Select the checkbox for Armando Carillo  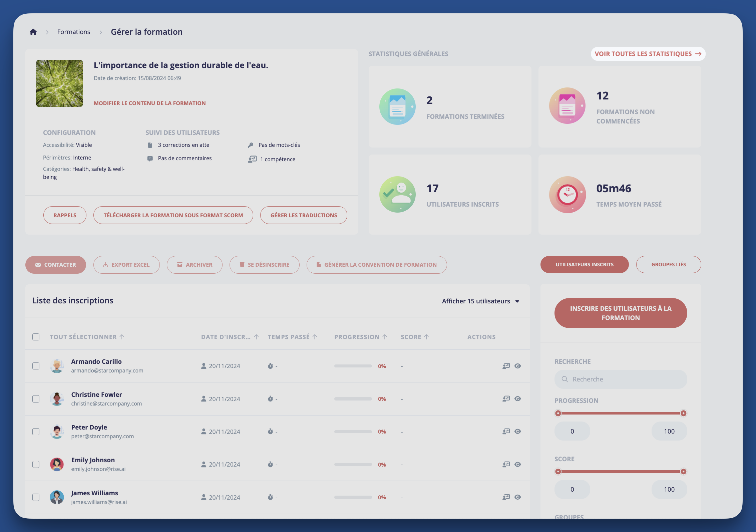36,366
